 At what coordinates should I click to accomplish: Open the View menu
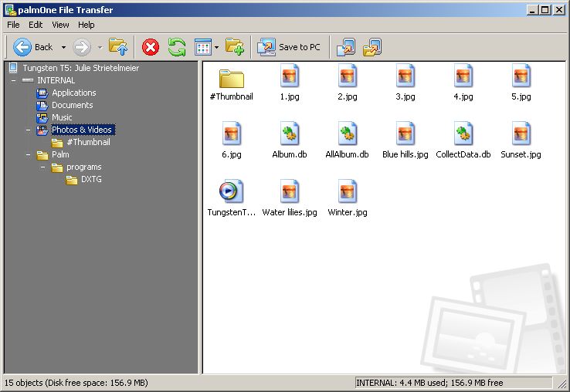tap(60, 25)
